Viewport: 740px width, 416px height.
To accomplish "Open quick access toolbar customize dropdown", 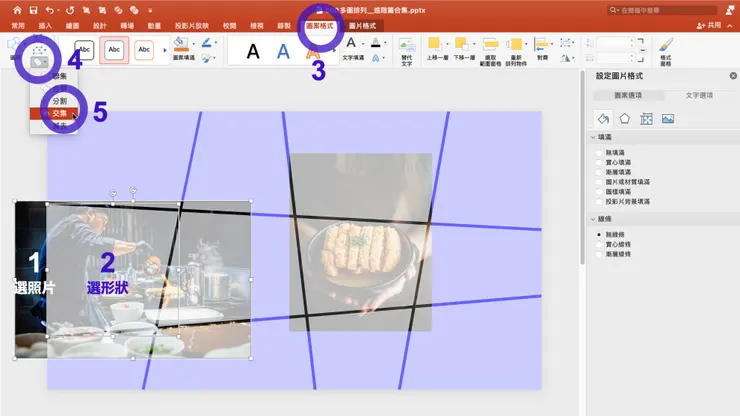I will tap(150, 10).
